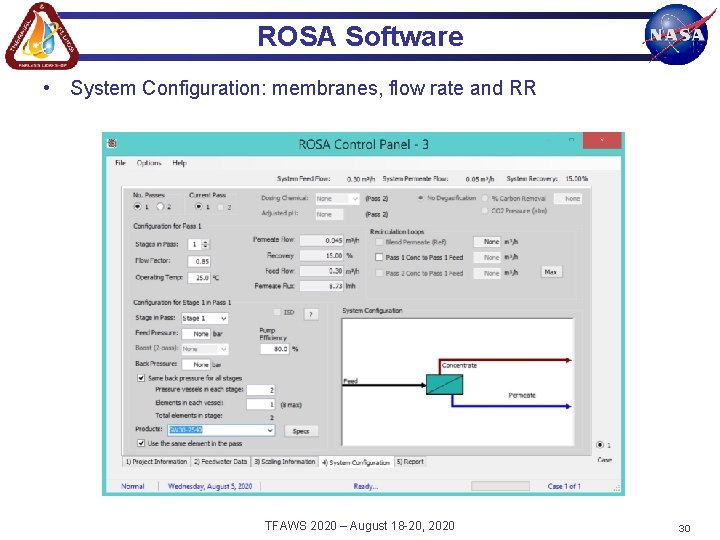Click the Adjusted pH field
Viewport: 720px width, 540px height.
[x=329, y=214]
